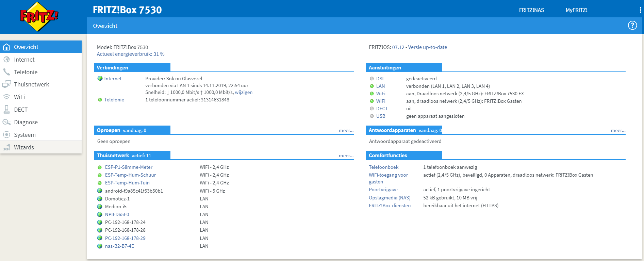Open the ESP-Temp-Hum-Schuur device link
Screen dimensions: 644x261
point(130,175)
